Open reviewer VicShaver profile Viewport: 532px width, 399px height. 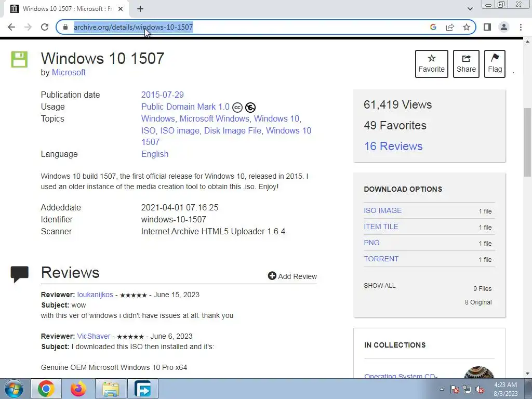(x=94, y=336)
